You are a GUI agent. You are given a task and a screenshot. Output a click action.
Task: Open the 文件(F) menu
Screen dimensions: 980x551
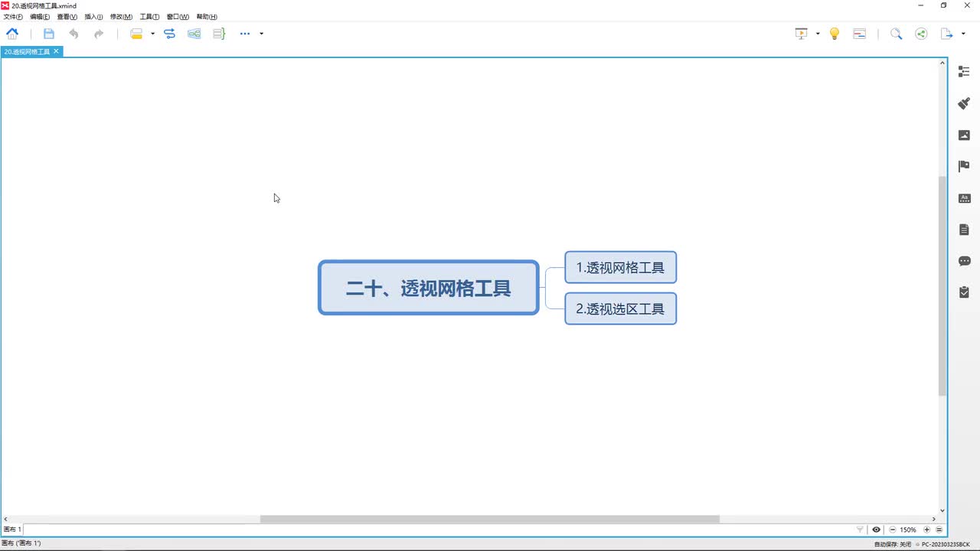13,17
